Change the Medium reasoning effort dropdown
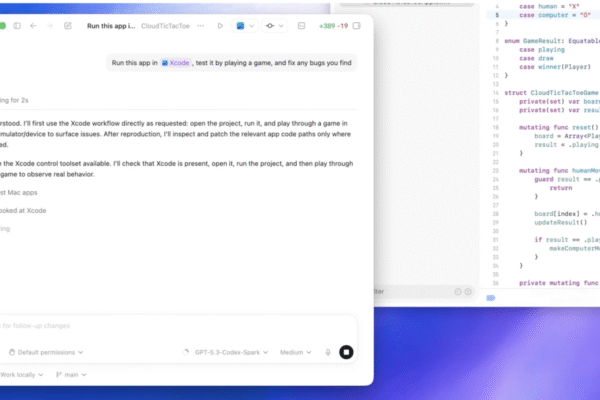The width and height of the screenshot is (600, 400). point(295,352)
